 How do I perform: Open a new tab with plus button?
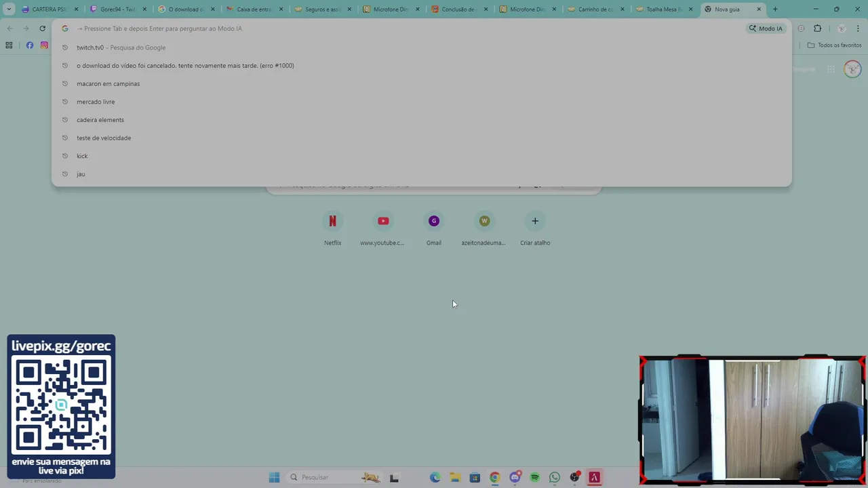click(x=775, y=9)
